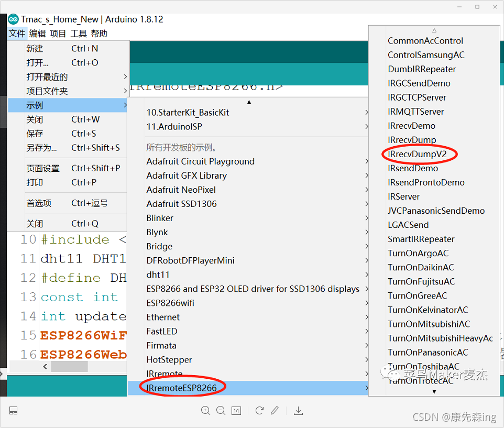Choose 另存为... menu entry
The height and width of the screenshot is (428, 504).
click(68, 148)
